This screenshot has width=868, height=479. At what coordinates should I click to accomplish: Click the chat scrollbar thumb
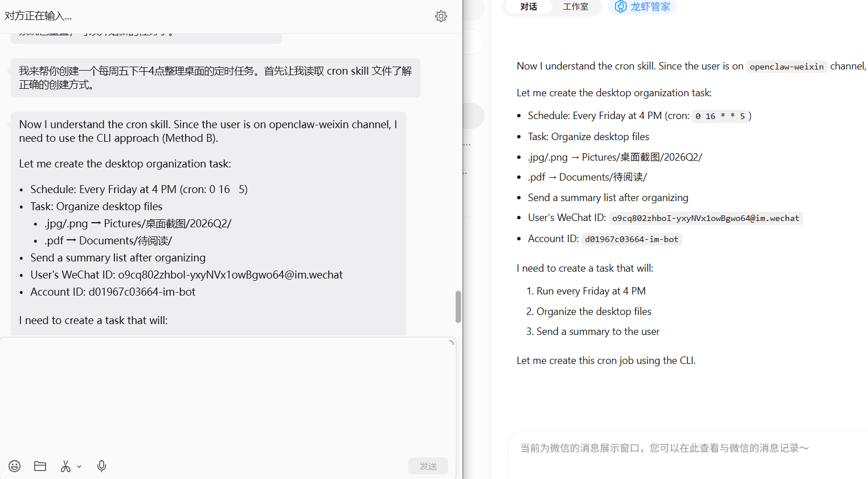pyautogui.click(x=458, y=306)
